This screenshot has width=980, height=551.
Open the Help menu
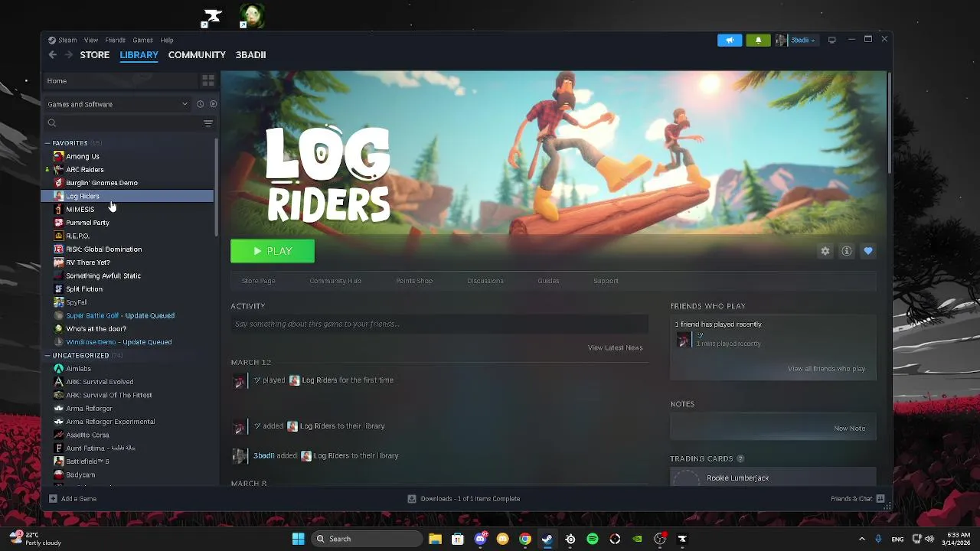[167, 40]
